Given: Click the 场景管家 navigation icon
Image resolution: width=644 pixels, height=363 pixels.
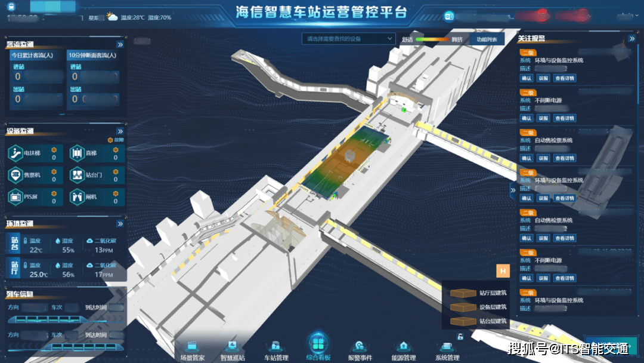Looking at the screenshot, I should [x=192, y=346].
